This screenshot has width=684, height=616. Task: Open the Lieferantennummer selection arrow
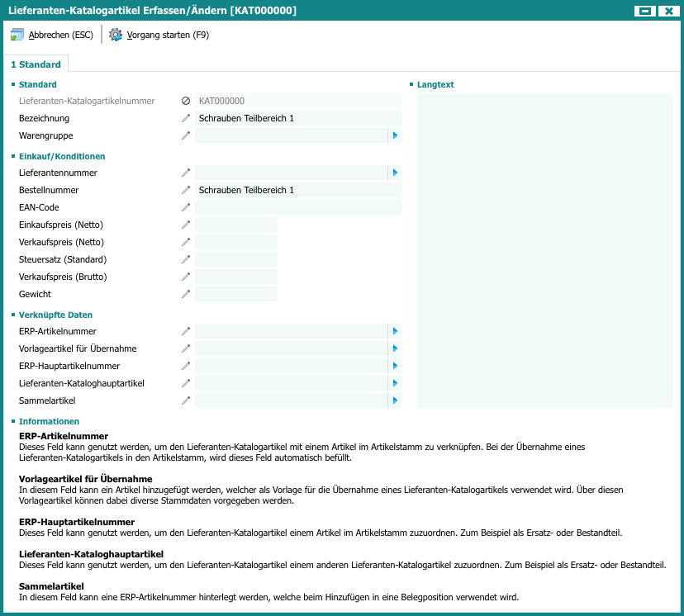(x=395, y=173)
